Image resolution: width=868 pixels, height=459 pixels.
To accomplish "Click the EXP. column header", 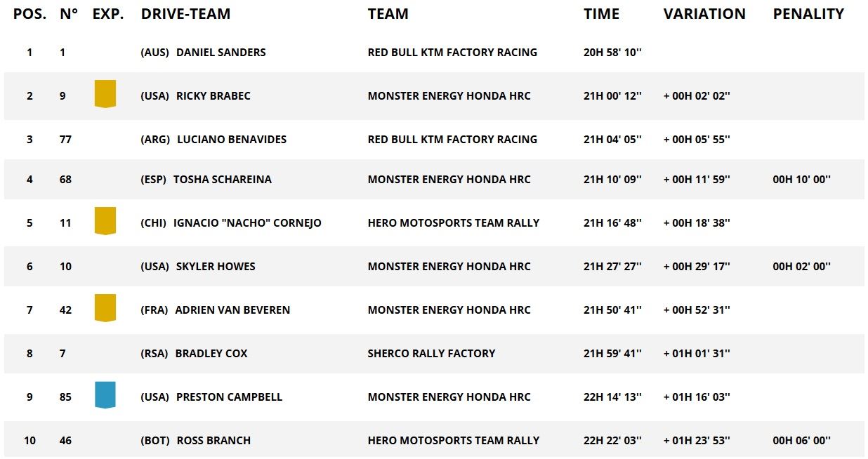I will [x=108, y=14].
